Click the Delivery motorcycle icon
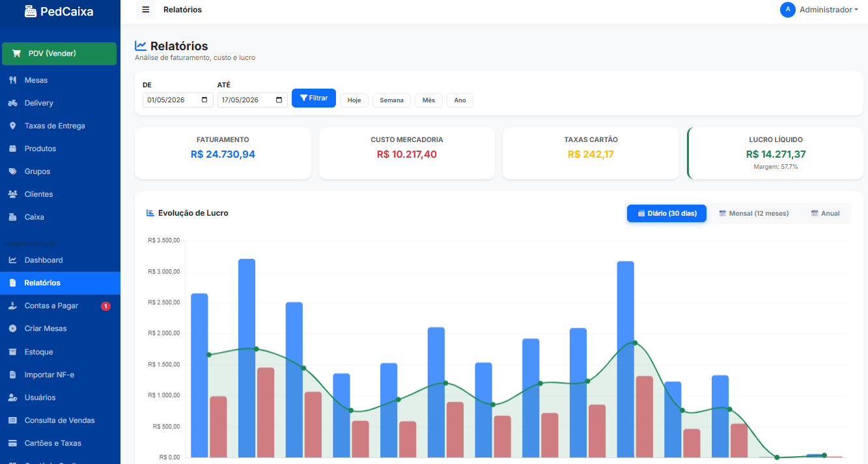 click(12, 103)
